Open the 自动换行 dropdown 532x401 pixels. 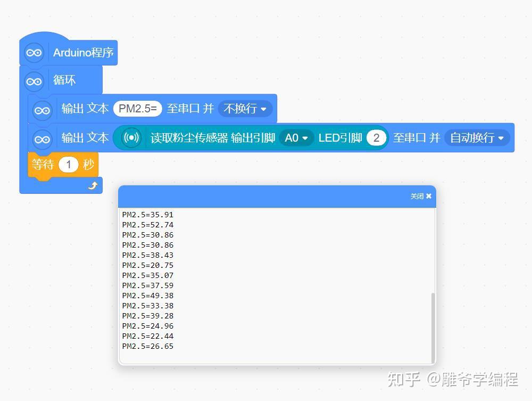point(477,138)
